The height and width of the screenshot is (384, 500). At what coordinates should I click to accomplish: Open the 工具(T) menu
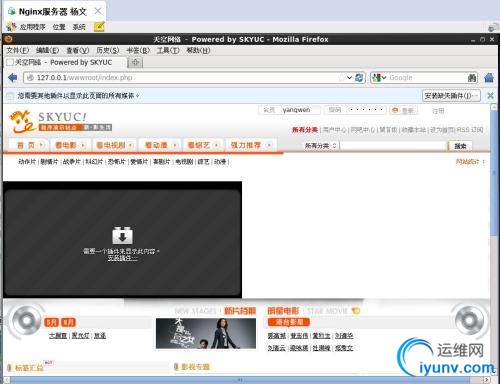[168, 50]
